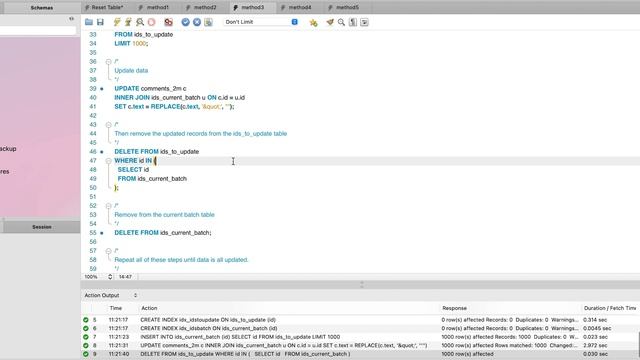This screenshot has width=640, height=360.
Task: Toggle word wrapping in editor
Action: 364,22
